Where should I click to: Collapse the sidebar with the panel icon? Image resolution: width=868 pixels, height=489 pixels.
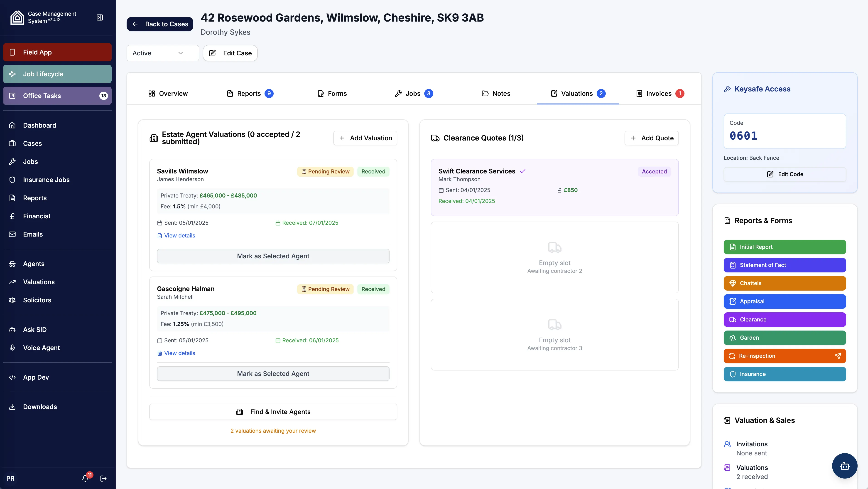100,17
